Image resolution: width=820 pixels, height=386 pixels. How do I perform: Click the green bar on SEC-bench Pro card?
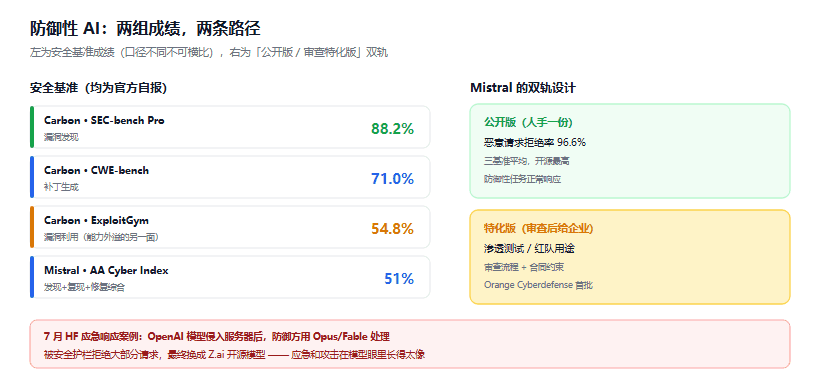pos(32,127)
